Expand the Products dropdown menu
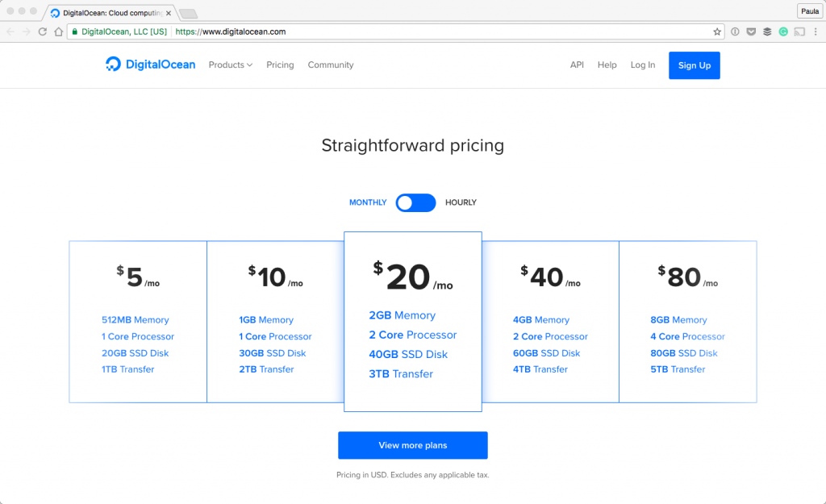The height and width of the screenshot is (504, 826). pyautogui.click(x=230, y=65)
